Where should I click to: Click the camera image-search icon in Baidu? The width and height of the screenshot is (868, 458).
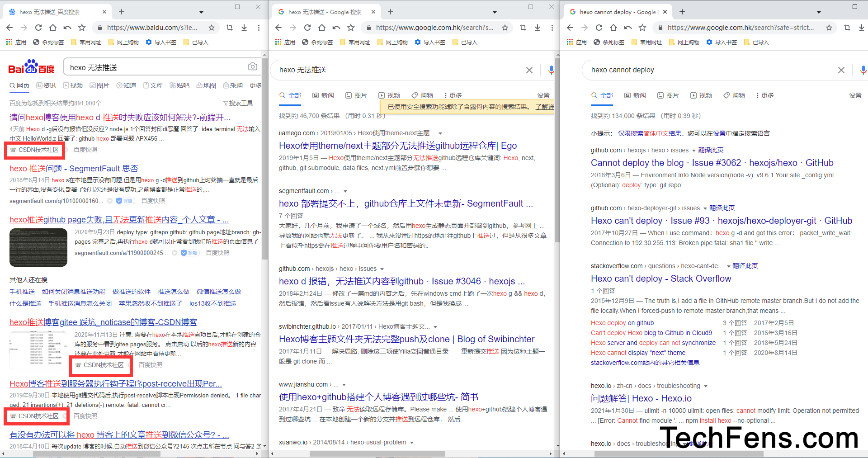[x=252, y=67]
